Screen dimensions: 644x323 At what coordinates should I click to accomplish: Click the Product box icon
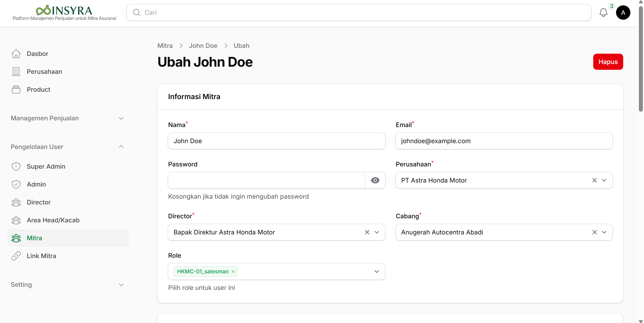pos(16,89)
